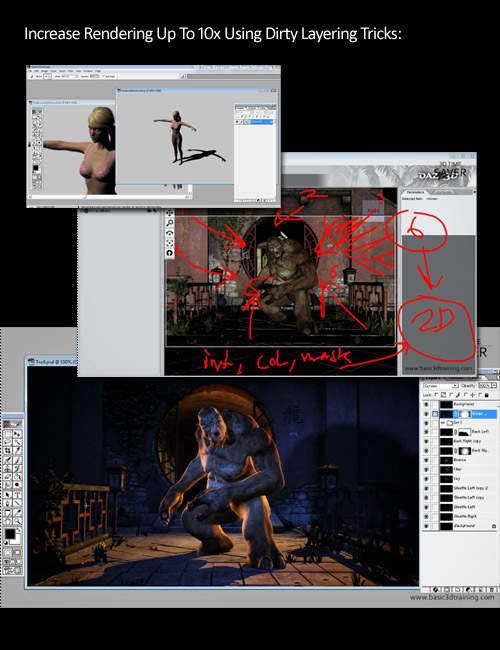The image size is (500, 650).
Task: Click the pan view control in DAZ viewport
Action: [170, 213]
